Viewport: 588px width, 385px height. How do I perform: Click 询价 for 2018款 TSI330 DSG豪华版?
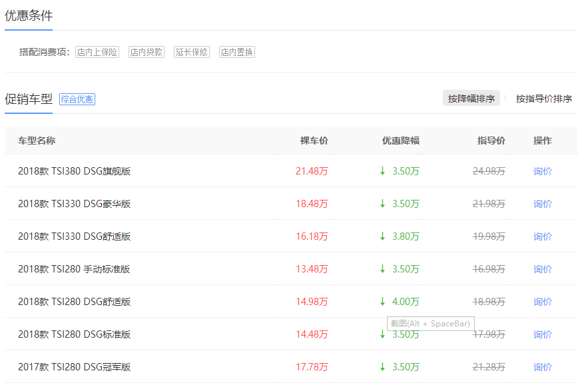[x=543, y=204]
